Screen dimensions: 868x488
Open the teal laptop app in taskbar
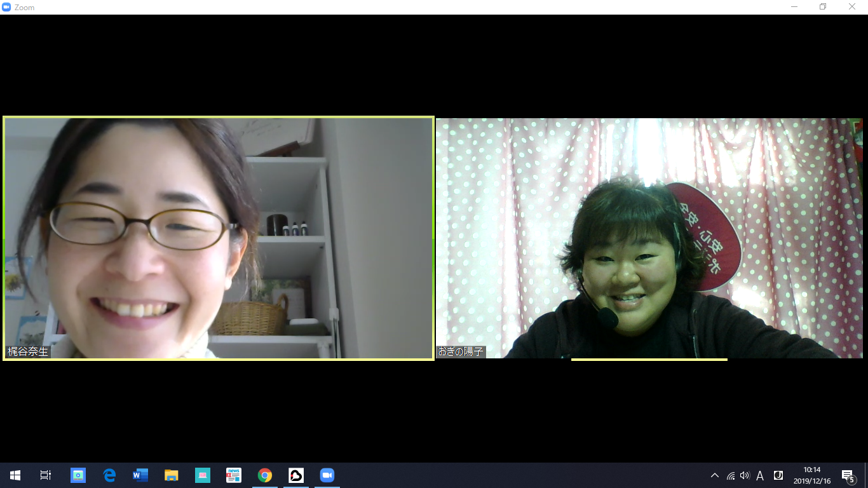tap(203, 475)
